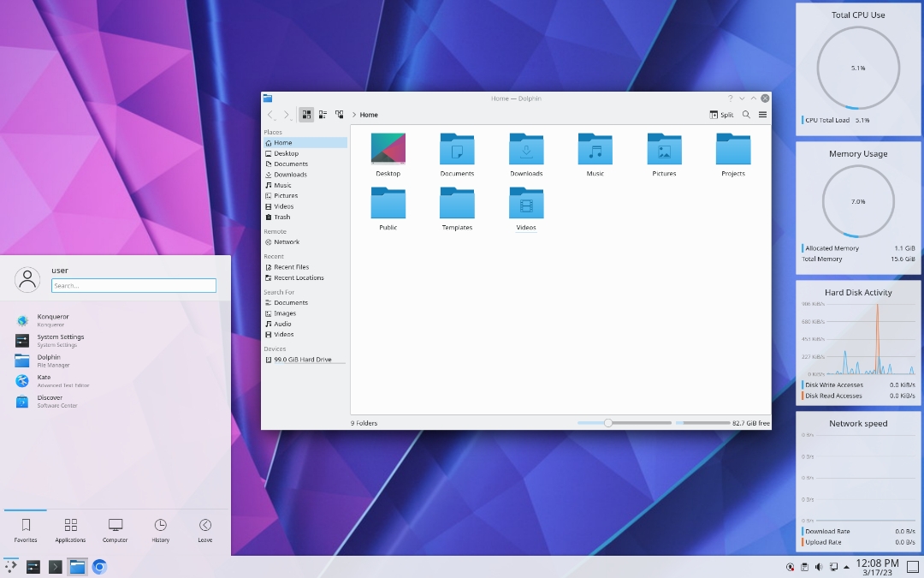Open the Downloads folder icon

[x=526, y=150]
